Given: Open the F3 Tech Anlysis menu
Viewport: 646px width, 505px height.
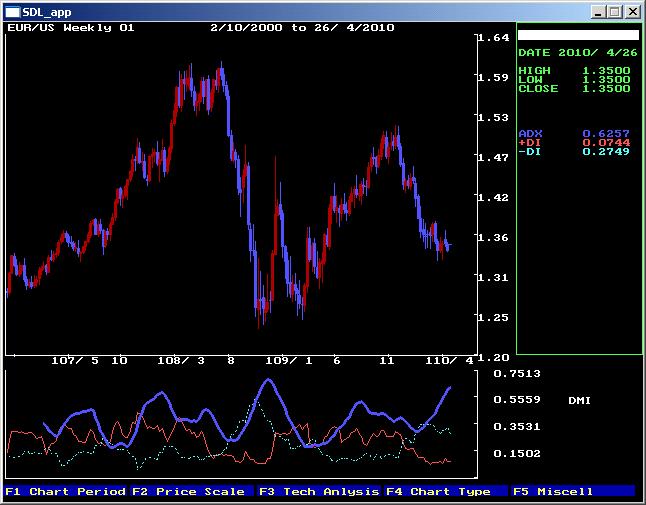Looking at the screenshot, I should (x=318, y=491).
